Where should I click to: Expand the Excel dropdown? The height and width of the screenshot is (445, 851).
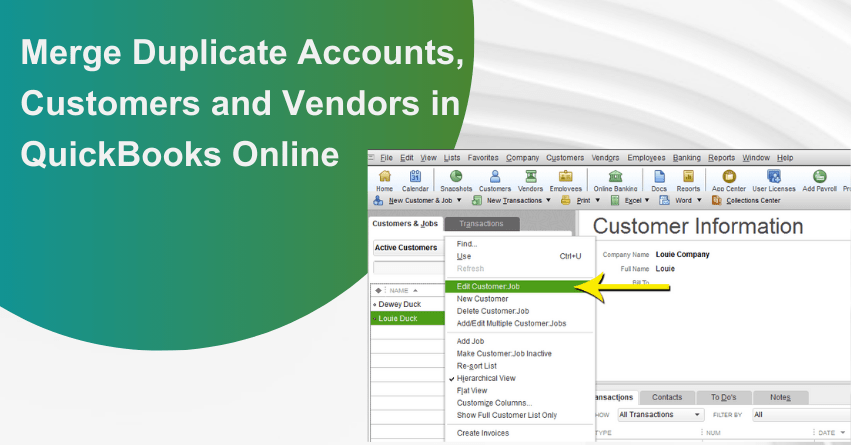(x=647, y=200)
